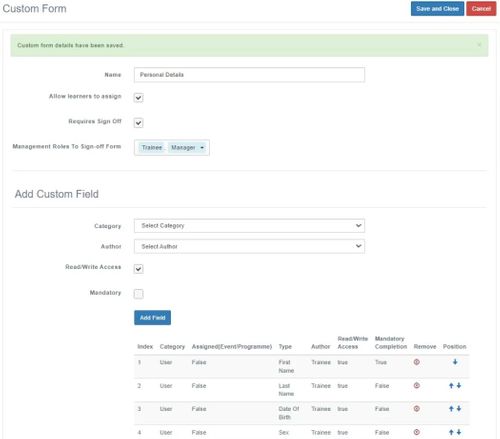Enable the Mandatory checkbox

pyautogui.click(x=138, y=294)
